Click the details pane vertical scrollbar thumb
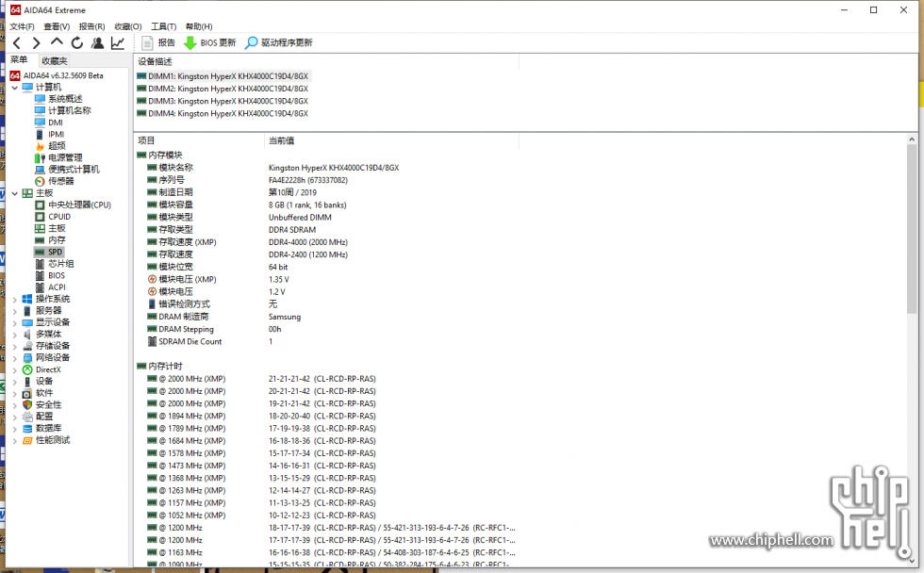The image size is (924, 573). [x=912, y=230]
